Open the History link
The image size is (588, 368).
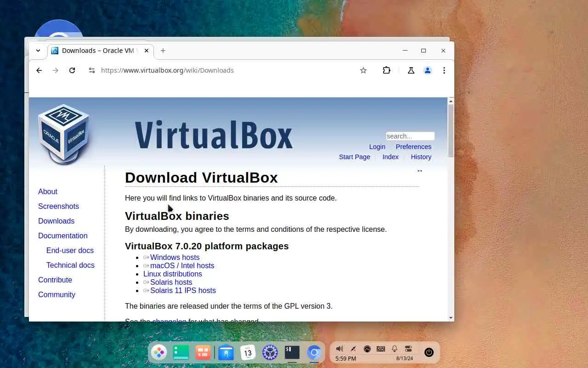[421, 157]
